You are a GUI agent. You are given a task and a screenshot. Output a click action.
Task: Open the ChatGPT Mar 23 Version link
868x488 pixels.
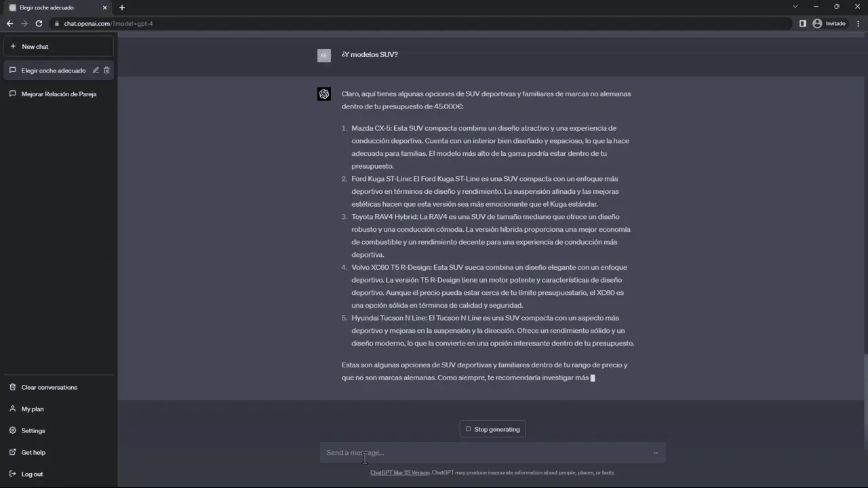pyautogui.click(x=399, y=472)
